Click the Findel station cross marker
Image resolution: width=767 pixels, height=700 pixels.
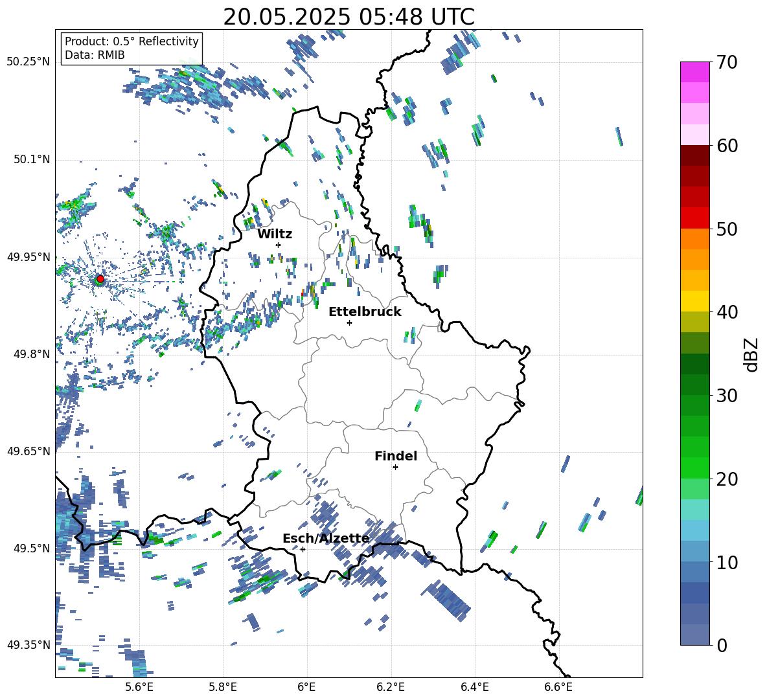point(395,468)
